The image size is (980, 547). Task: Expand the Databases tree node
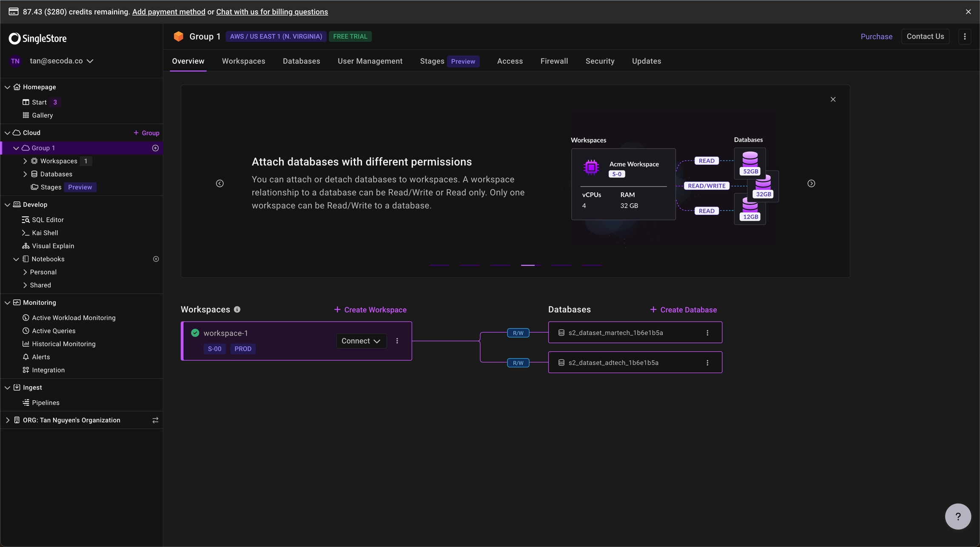coord(25,174)
